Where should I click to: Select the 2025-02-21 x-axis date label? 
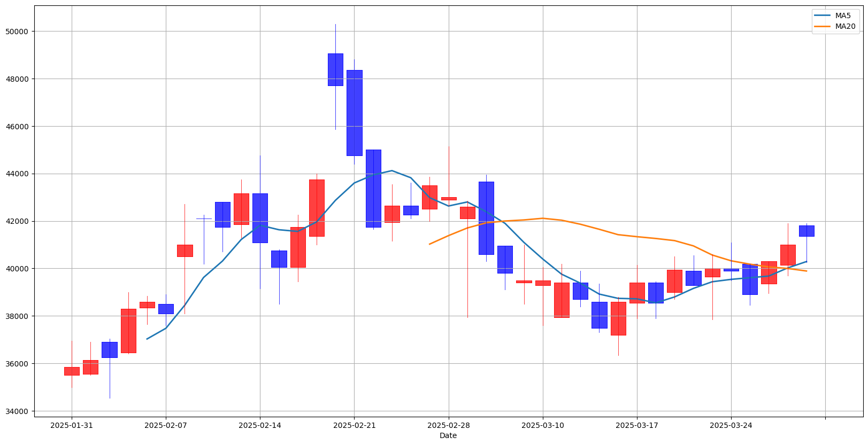[354, 426]
